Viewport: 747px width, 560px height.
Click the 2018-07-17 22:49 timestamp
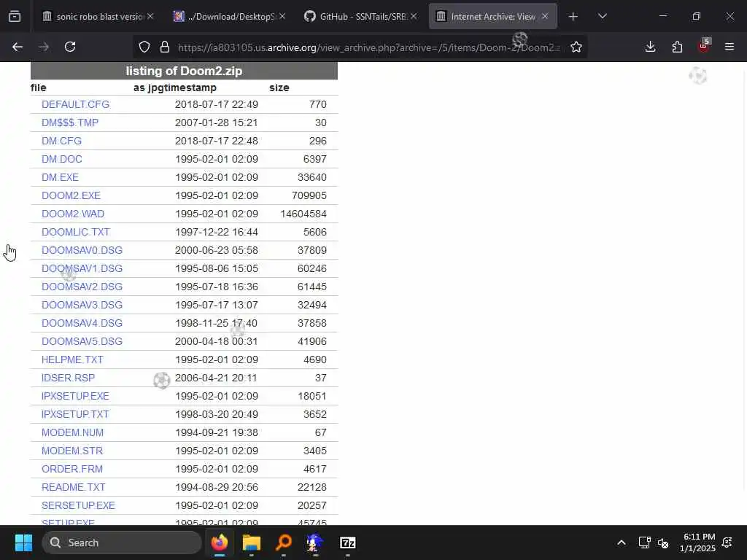[x=216, y=104]
